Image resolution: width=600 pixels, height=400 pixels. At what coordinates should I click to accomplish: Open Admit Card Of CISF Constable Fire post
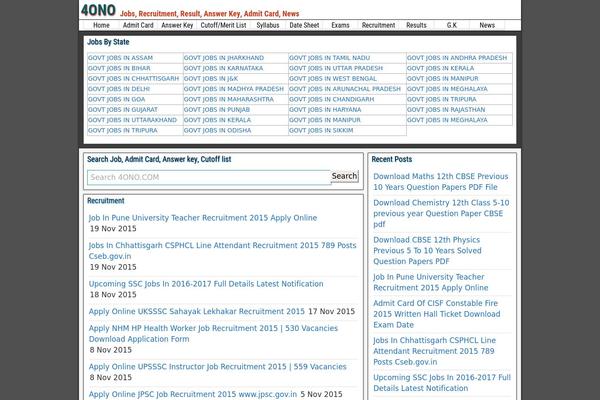click(437, 314)
